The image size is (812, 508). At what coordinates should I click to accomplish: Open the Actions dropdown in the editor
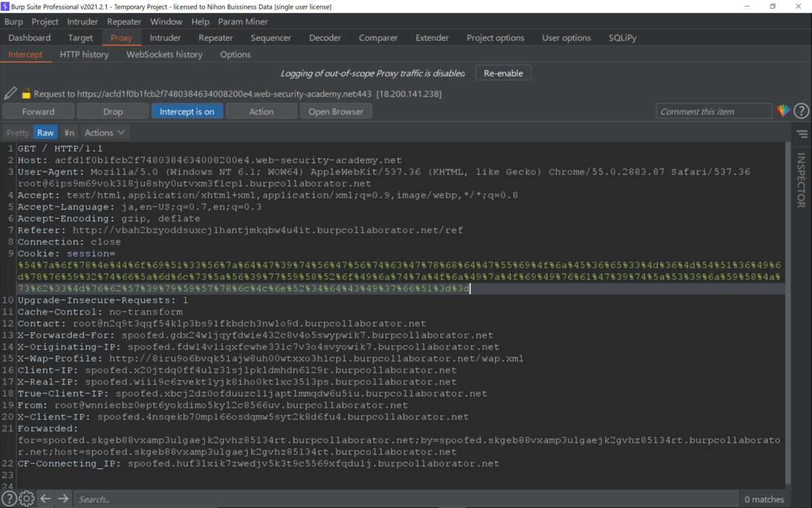coord(105,133)
